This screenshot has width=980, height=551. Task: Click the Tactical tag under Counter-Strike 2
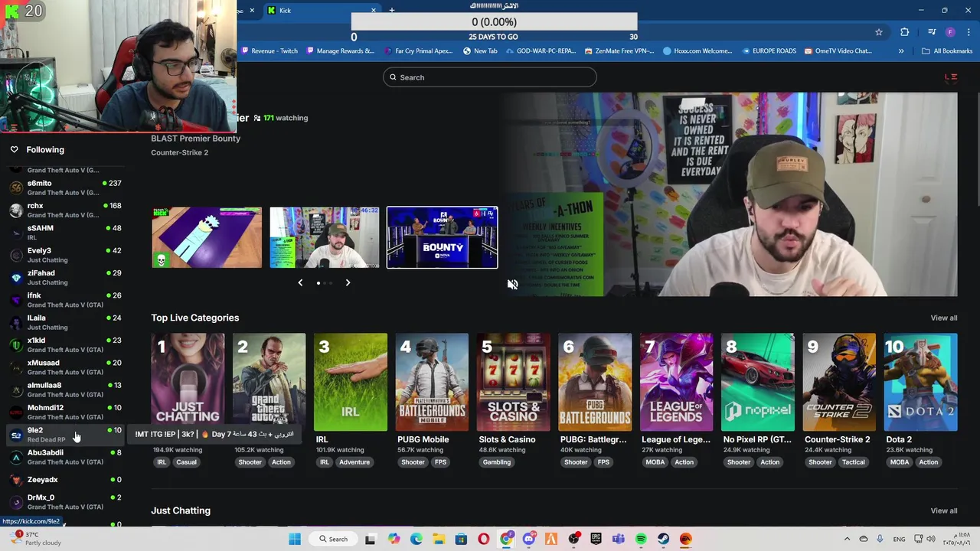point(853,462)
